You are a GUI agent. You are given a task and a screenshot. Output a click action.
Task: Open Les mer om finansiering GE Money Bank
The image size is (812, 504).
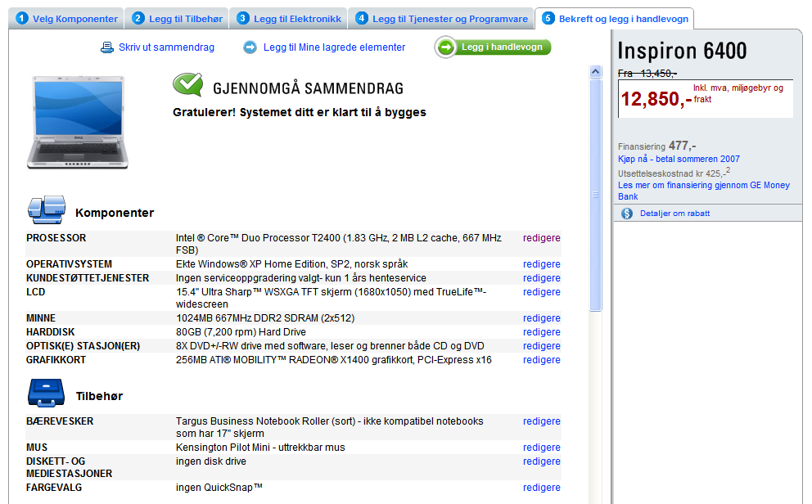click(704, 191)
